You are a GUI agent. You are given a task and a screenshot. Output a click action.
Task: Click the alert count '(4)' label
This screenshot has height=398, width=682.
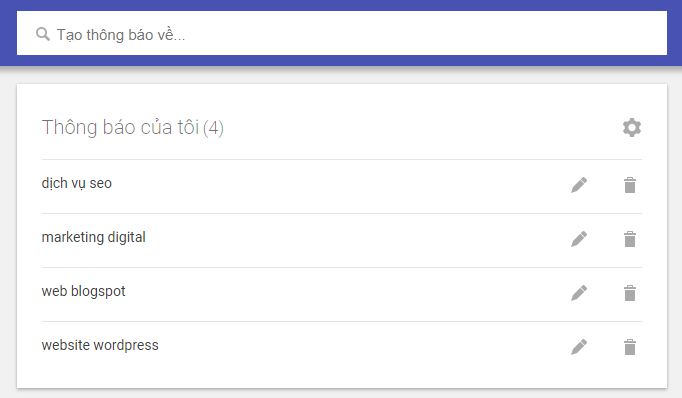pos(213,128)
